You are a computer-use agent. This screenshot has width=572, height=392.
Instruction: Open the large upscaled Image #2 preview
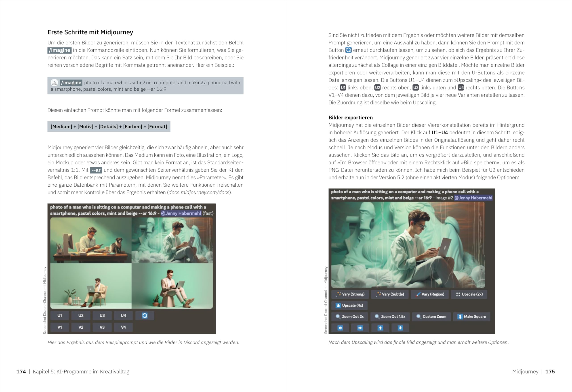click(x=408, y=245)
